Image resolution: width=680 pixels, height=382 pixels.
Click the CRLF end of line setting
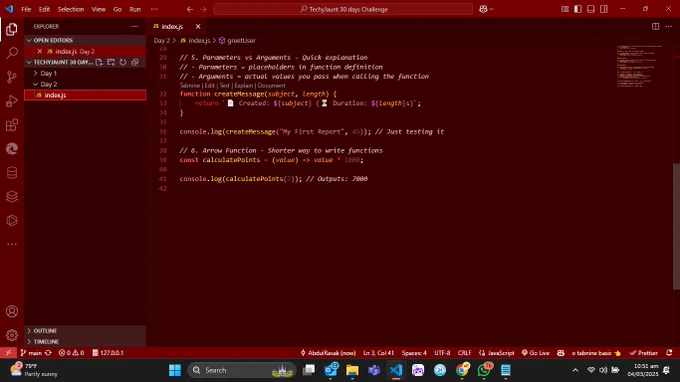click(x=464, y=353)
